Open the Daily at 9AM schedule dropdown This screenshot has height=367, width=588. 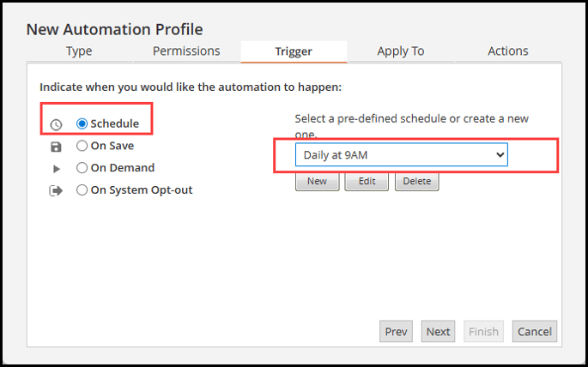pyautogui.click(x=401, y=154)
